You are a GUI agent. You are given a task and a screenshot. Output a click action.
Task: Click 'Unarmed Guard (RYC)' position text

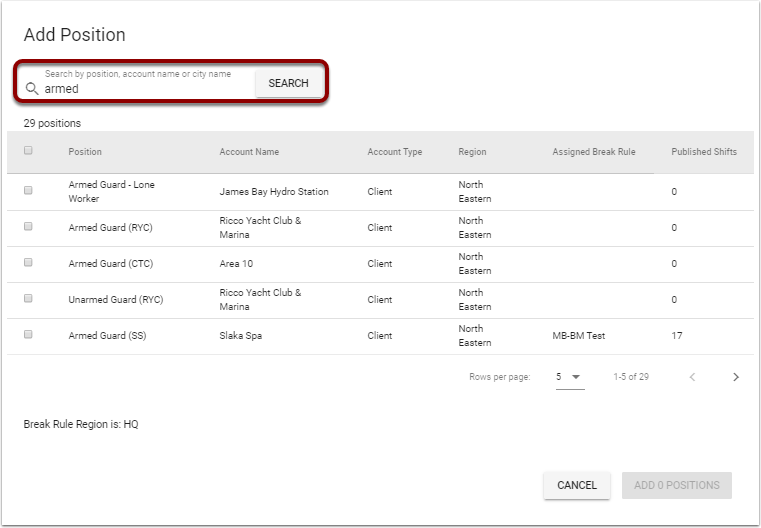116,299
